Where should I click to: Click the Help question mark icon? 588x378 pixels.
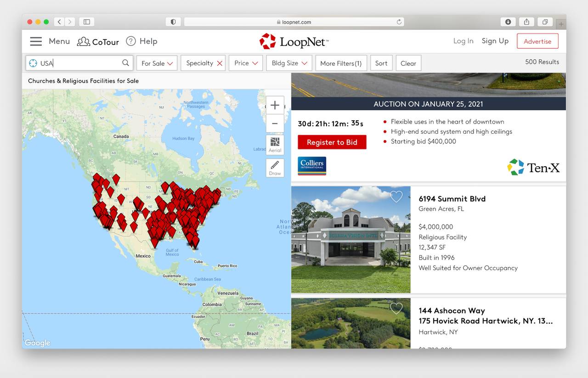[x=131, y=41]
